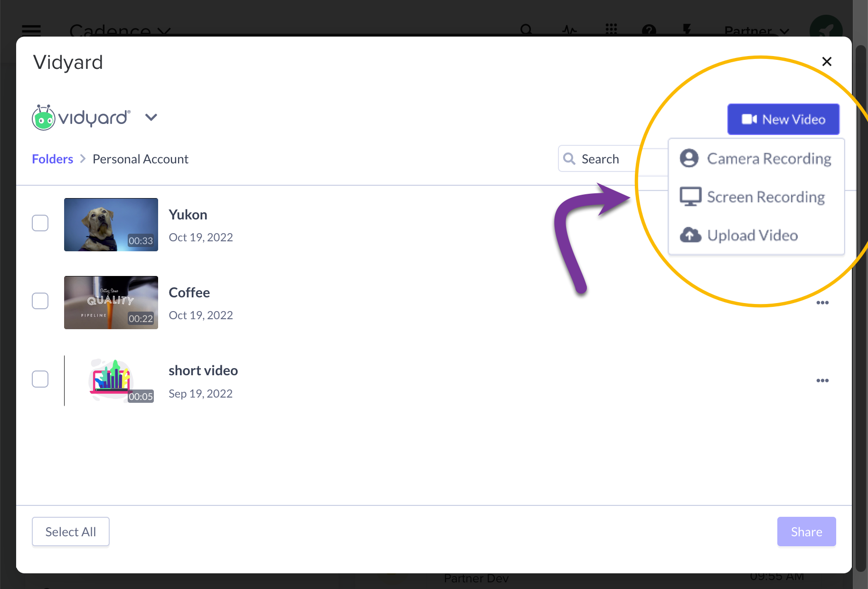Click the Folders breadcrumb link
This screenshot has height=589, width=868.
53,159
